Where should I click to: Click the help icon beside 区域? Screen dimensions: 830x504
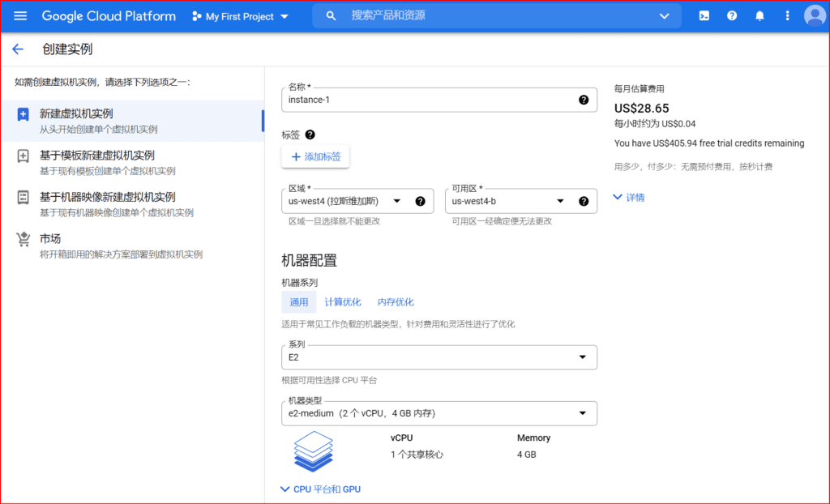[x=419, y=200]
